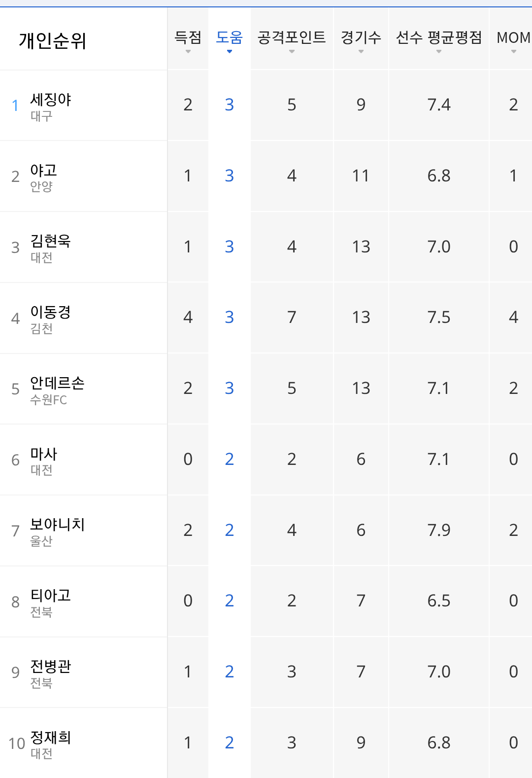Open player 야고 profile

pos(44,171)
